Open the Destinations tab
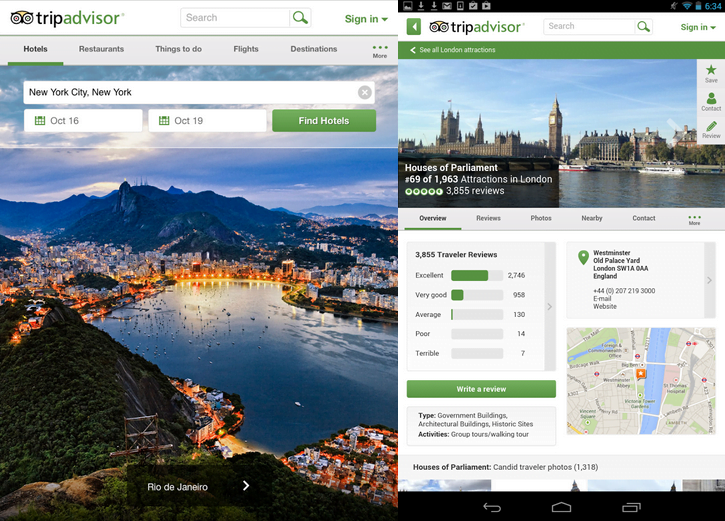Screen dimensions: 725x521 313,49
